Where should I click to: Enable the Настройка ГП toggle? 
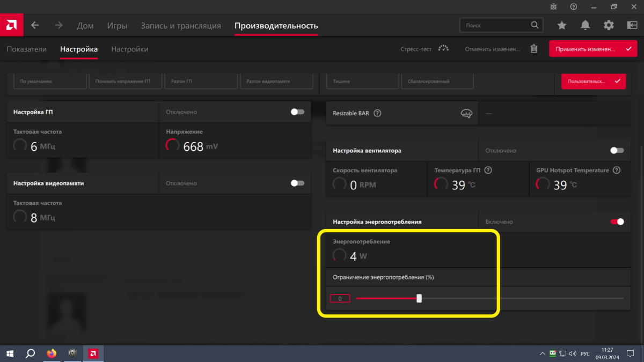click(297, 112)
